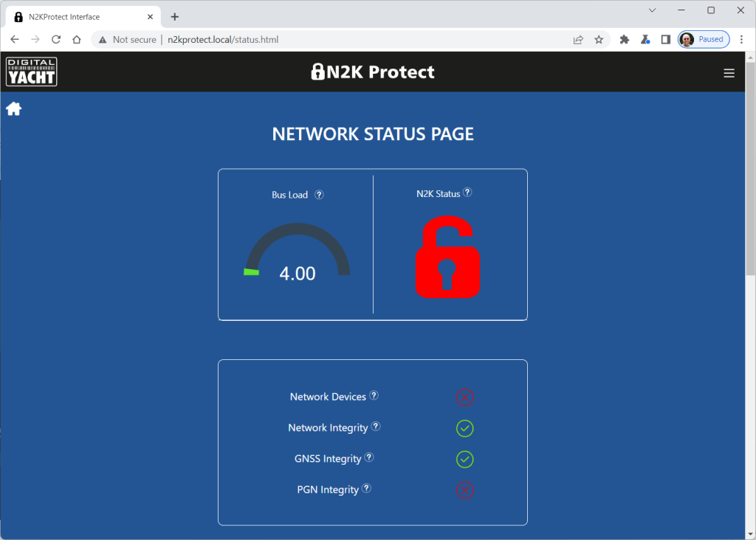Click the Bus Load gauge

(297, 255)
